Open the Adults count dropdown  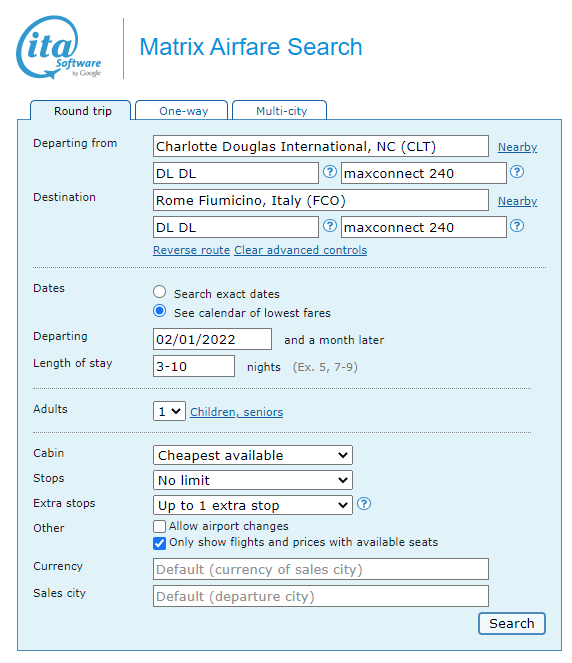tap(169, 411)
